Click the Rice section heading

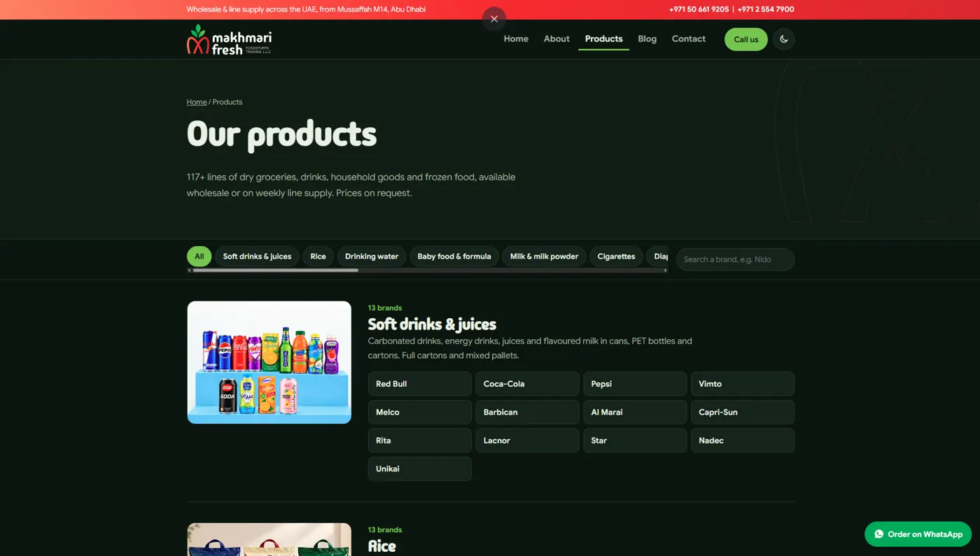(382, 546)
